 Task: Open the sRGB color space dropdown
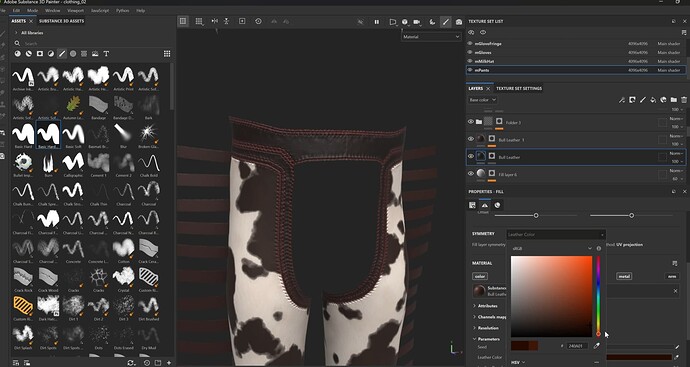click(552, 249)
